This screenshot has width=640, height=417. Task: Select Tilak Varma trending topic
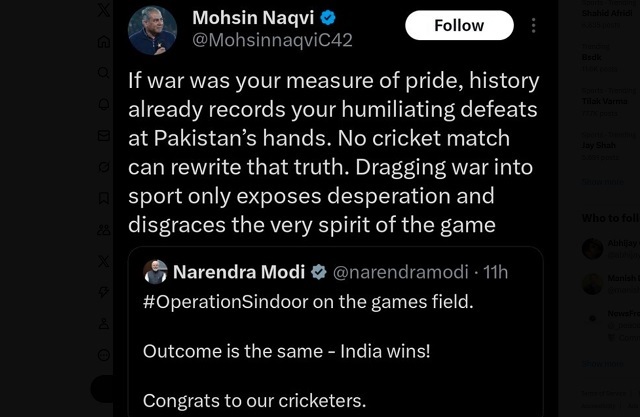pos(604,101)
